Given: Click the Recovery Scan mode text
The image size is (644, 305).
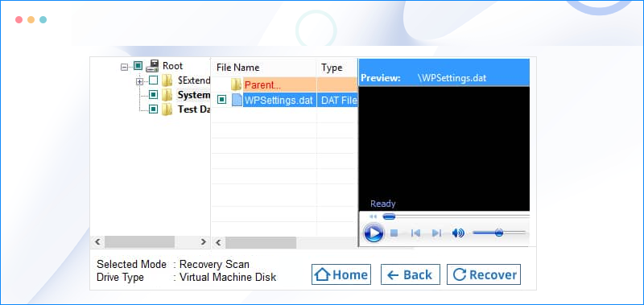Looking at the screenshot, I should click(x=214, y=264).
